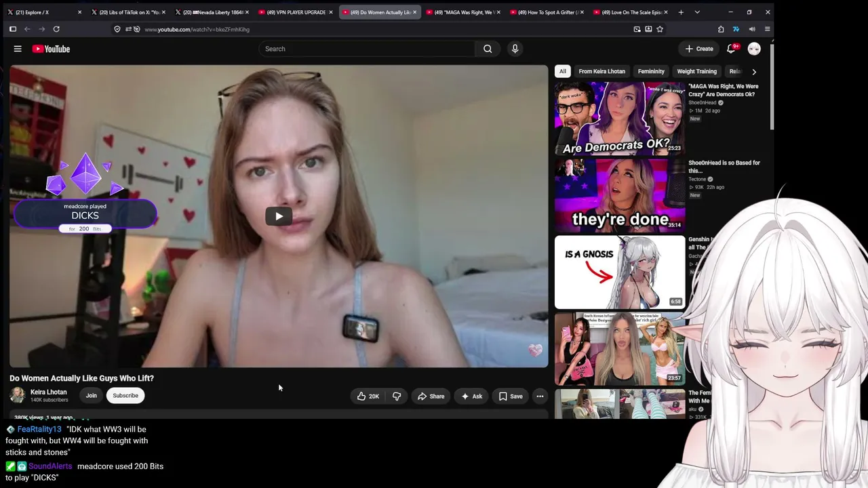Open the they're done video thumbnail
868x488 pixels.
coord(620,195)
